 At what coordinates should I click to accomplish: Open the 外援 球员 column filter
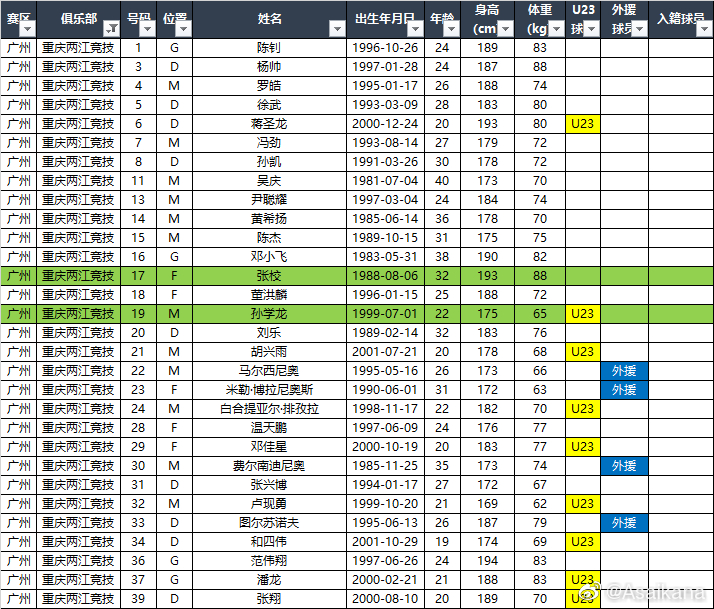click(x=638, y=29)
